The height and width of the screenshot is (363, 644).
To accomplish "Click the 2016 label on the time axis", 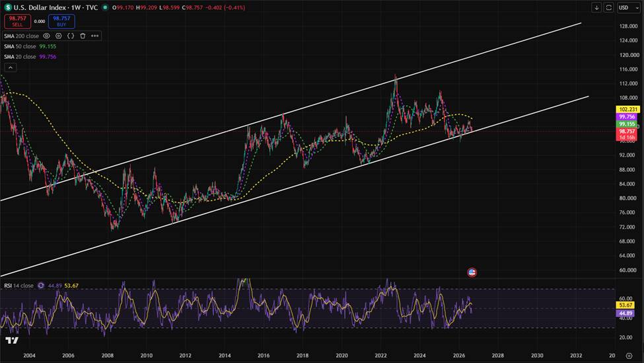I will [264, 356].
